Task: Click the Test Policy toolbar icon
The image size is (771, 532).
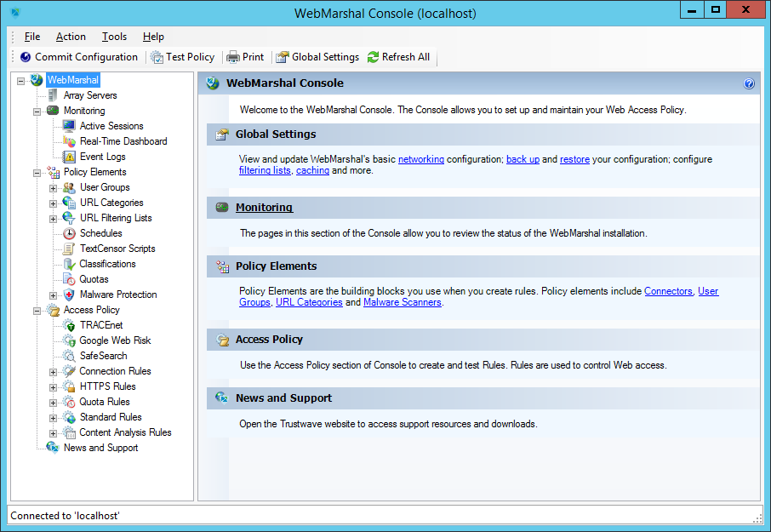Action: pyautogui.click(x=157, y=57)
